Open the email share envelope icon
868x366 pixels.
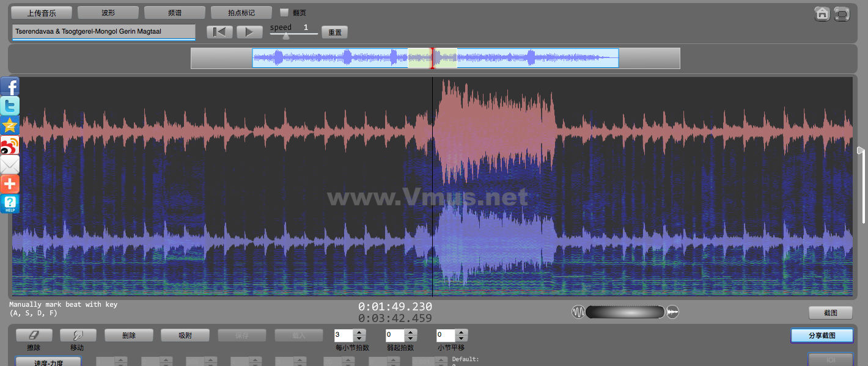point(10,164)
